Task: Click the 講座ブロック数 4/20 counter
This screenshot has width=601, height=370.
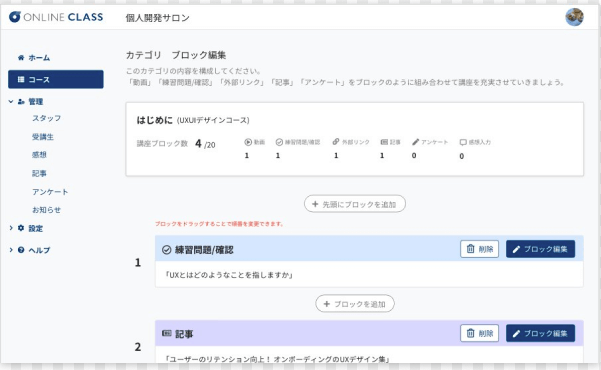Action: pyautogui.click(x=176, y=144)
